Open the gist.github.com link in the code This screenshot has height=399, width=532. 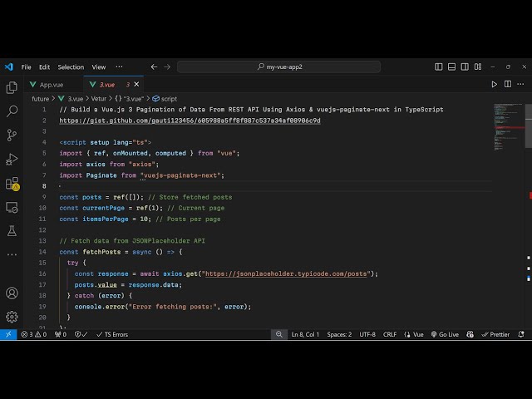(x=190, y=121)
